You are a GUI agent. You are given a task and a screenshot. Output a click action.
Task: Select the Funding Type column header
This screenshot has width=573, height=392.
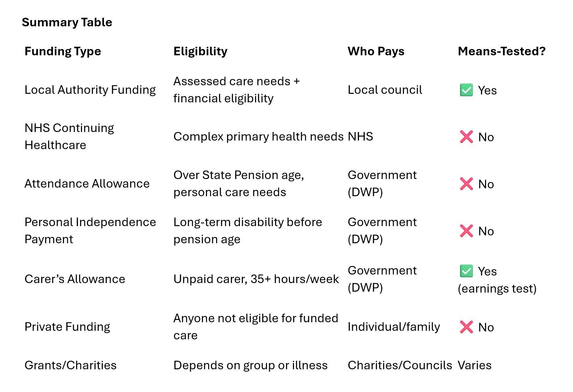63,51
